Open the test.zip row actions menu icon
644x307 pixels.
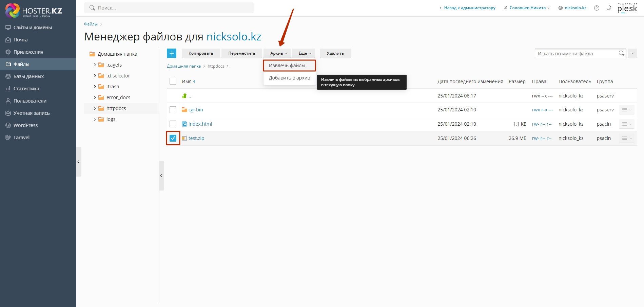point(626,138)
